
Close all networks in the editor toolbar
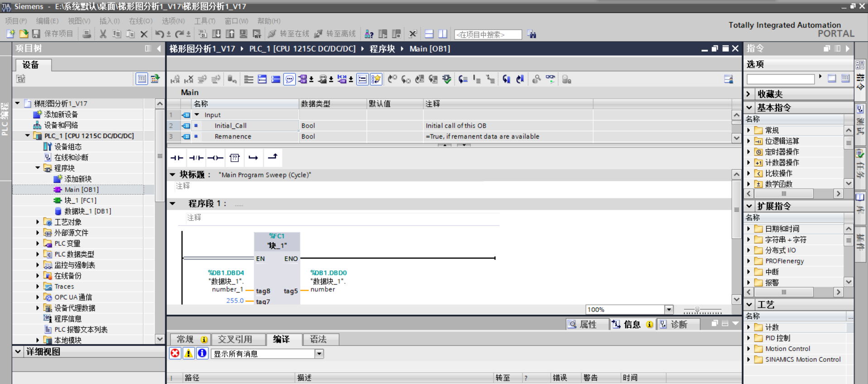coord(276,79)
